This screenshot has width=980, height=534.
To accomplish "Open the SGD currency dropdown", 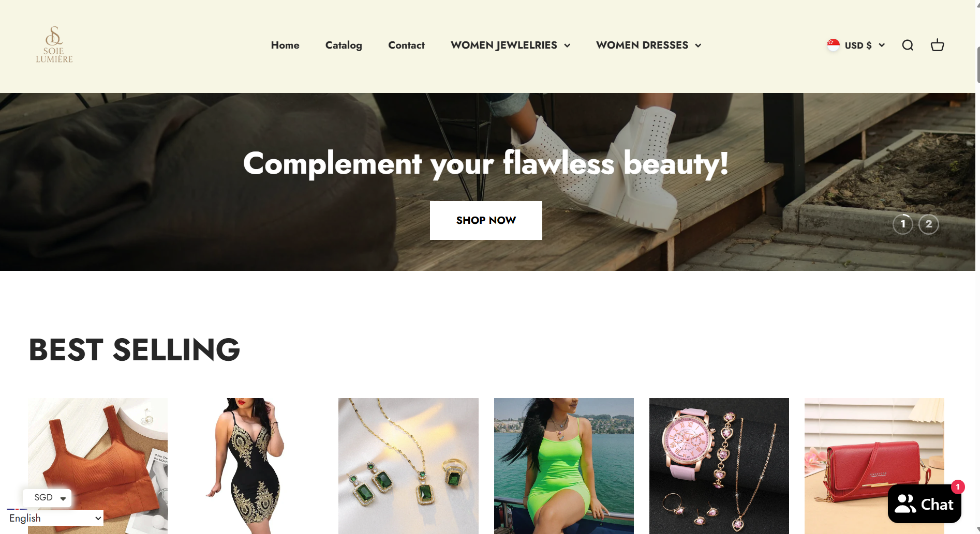I will [48, 498].
